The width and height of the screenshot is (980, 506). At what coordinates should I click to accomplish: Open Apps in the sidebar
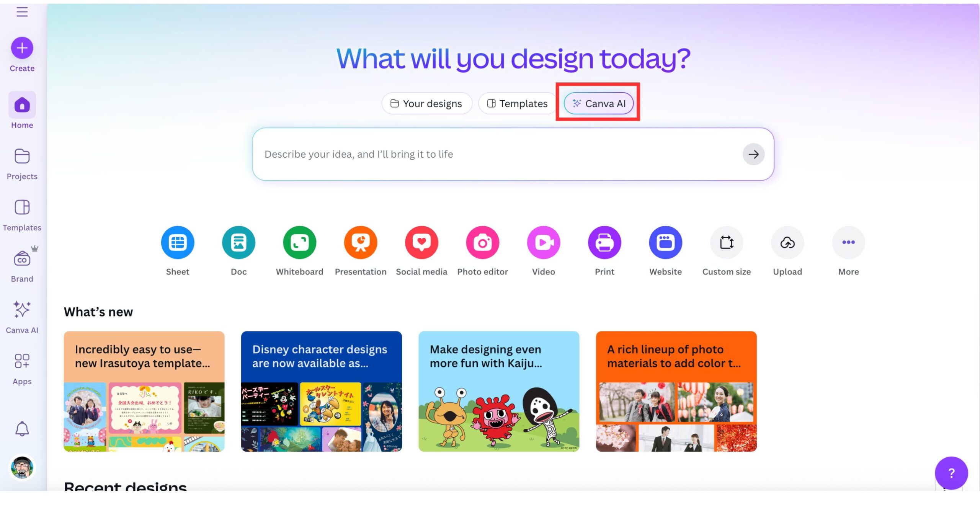tap(22, 369)
